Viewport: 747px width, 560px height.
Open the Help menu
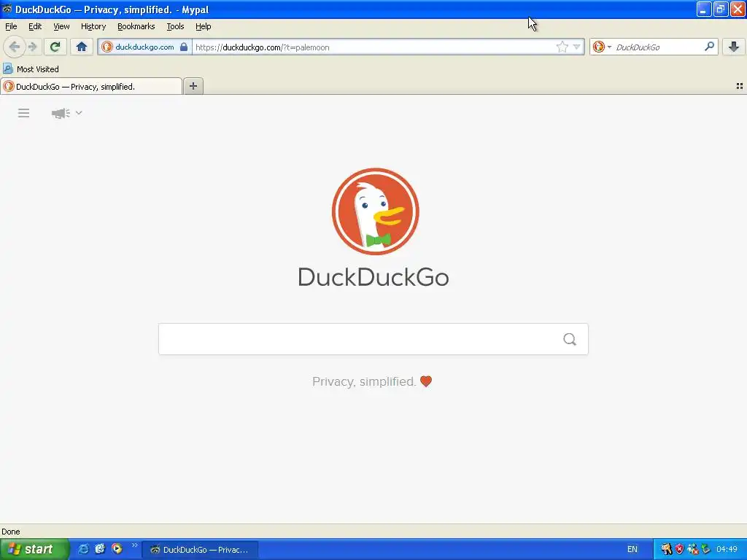click(x=204, y=26)
